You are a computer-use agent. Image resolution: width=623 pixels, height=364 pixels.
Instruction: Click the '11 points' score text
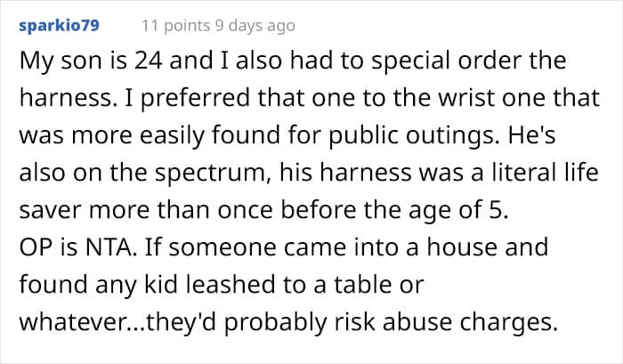(x=176, y=26)
